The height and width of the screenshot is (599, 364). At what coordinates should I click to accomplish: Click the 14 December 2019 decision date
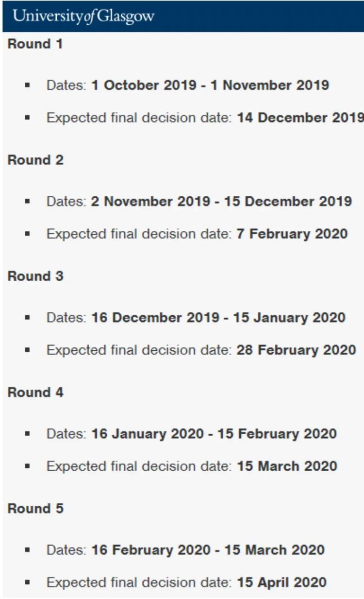click(300, 118)
